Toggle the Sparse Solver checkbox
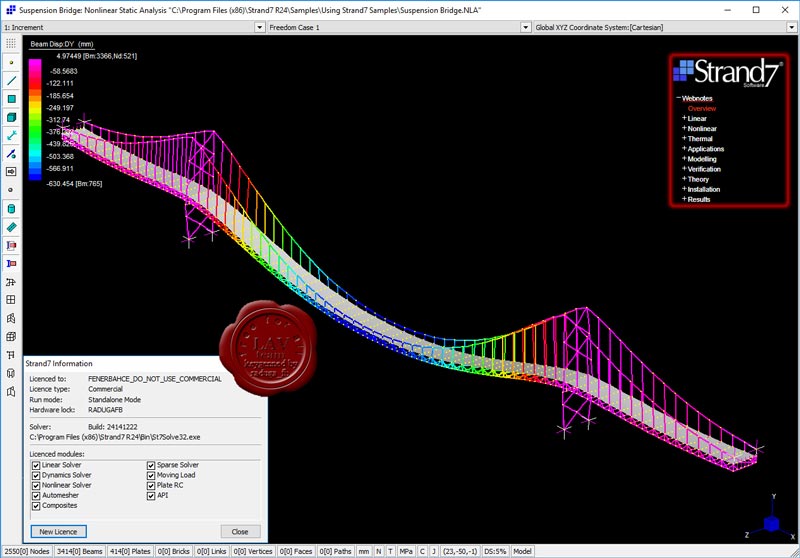800x558 pixels. [151, 465]
